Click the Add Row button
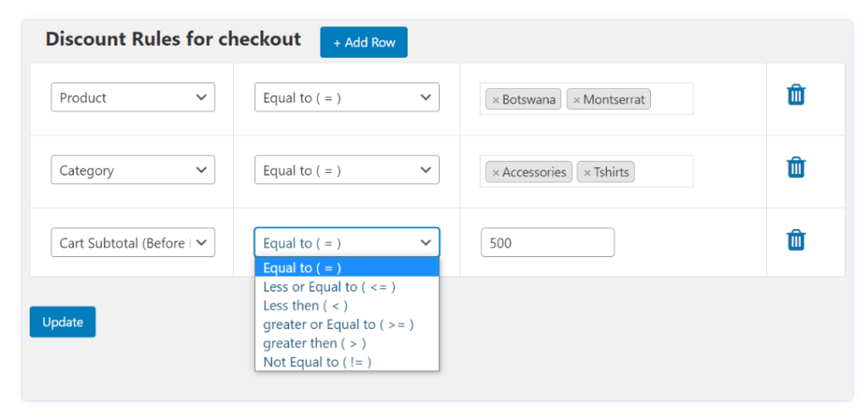 [x=364, y=42]
